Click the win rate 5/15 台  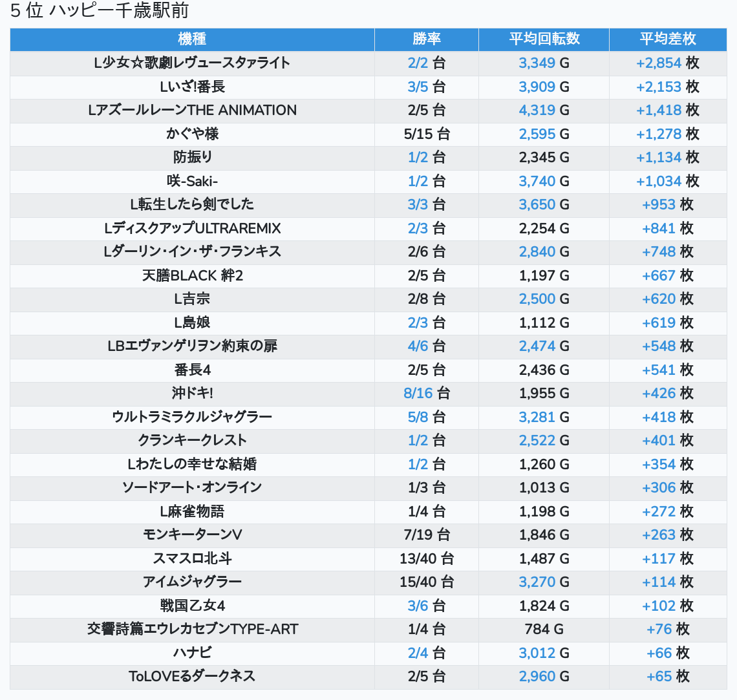point(426,134)
